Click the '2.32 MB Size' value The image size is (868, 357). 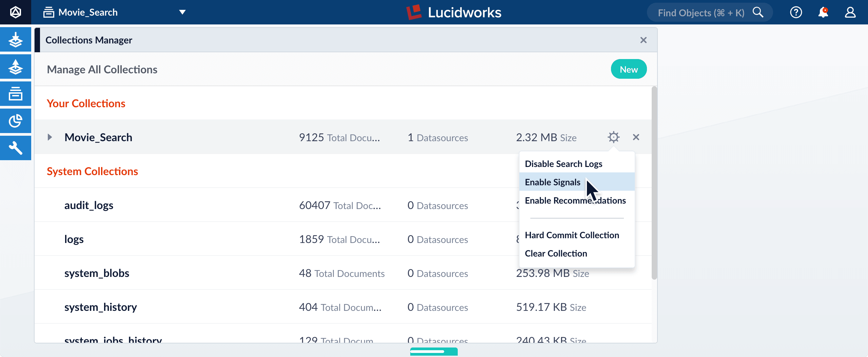546,137
